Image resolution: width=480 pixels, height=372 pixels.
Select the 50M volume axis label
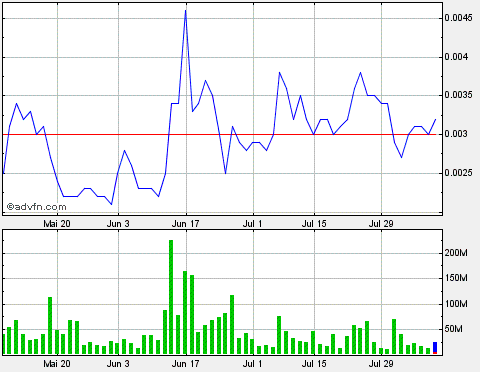point(454,329)
